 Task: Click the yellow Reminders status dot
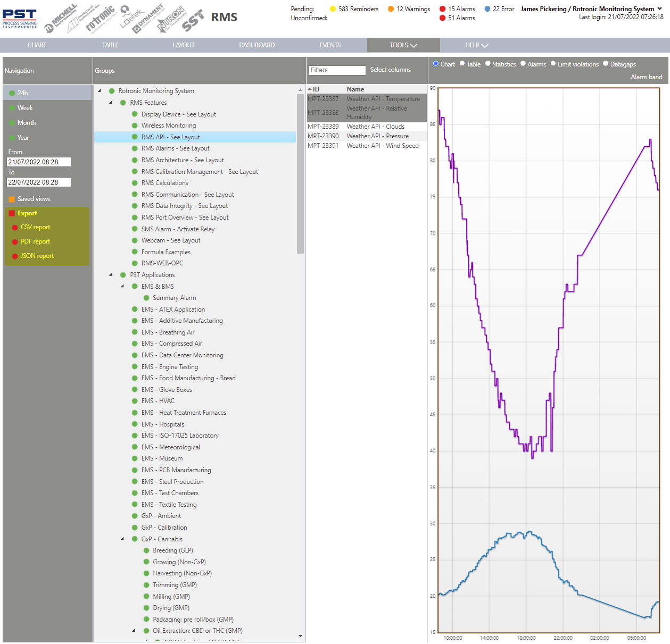(x=333, y=9)
